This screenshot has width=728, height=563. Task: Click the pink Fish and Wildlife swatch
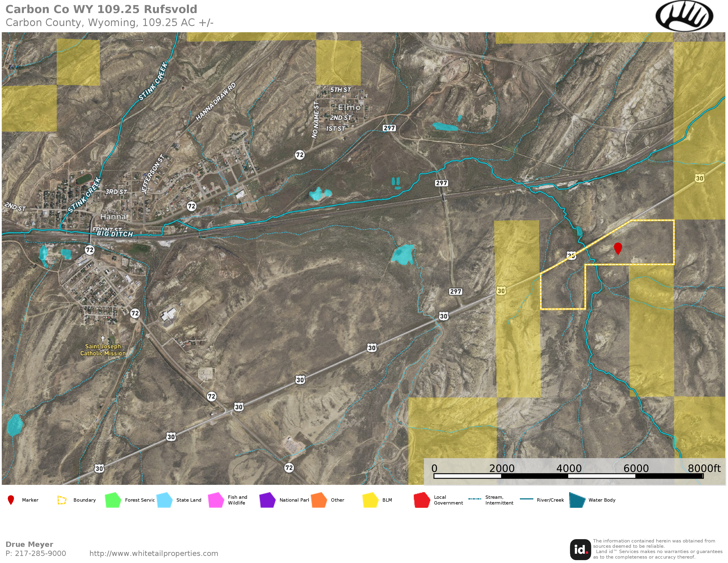pyautogui.click(x=216, y=500)
